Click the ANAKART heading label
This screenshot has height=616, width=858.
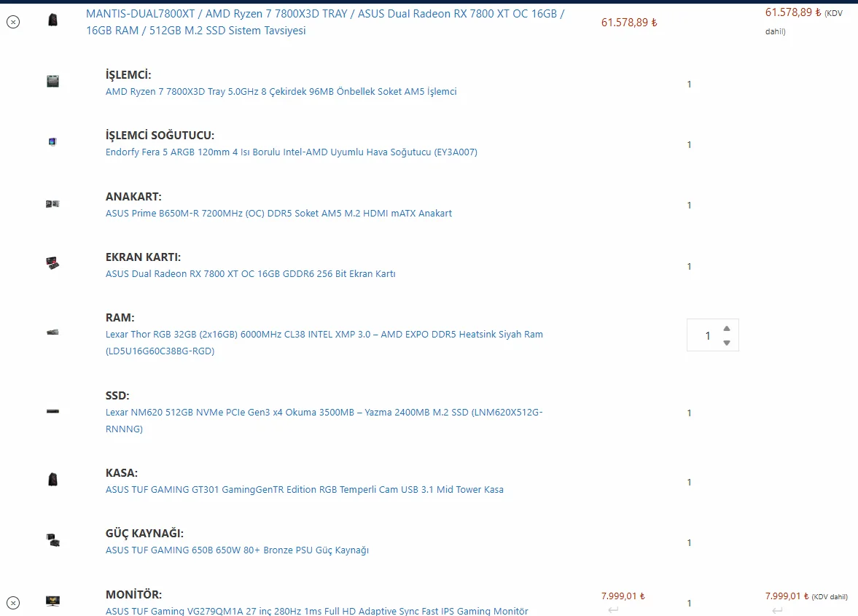tap(133, 196)
